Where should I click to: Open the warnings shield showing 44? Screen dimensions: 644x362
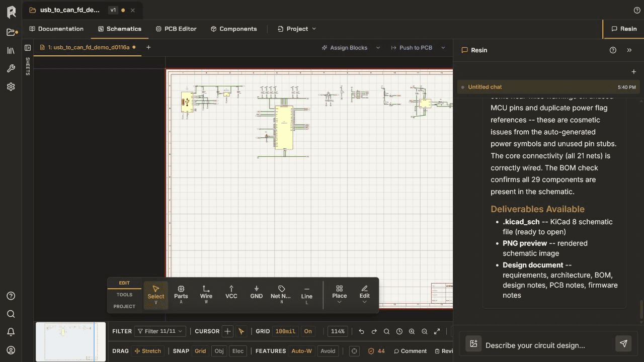point(376,351)
